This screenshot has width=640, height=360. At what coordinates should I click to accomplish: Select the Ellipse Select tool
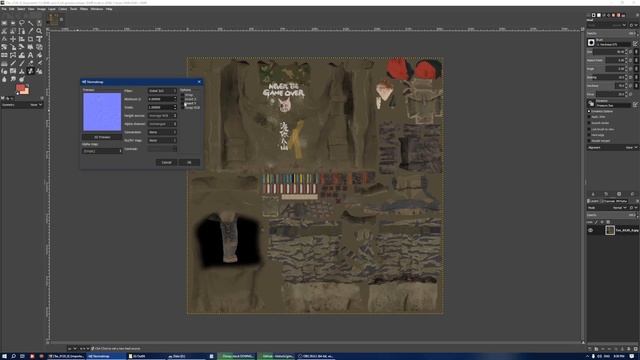tap(13, 23)
